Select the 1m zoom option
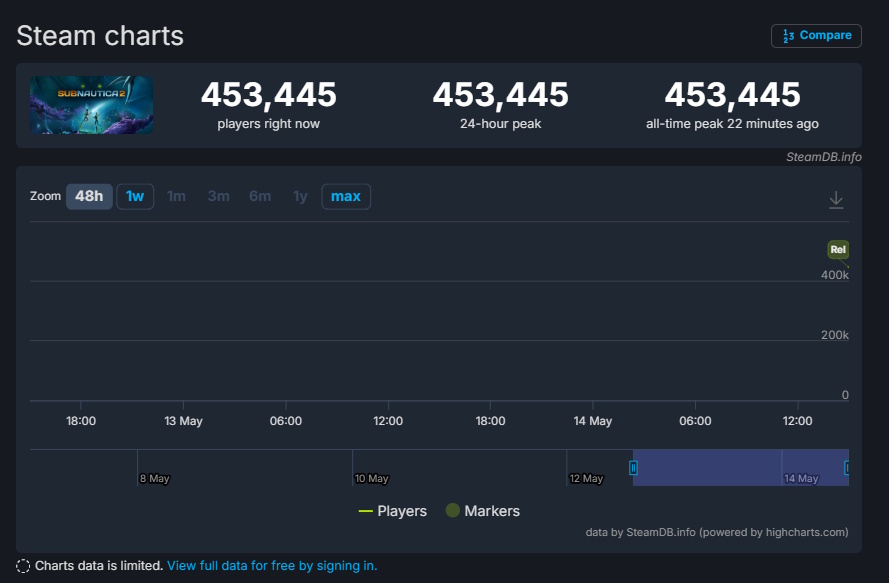Viewport: 889px width, 583px height. point(176,196)
